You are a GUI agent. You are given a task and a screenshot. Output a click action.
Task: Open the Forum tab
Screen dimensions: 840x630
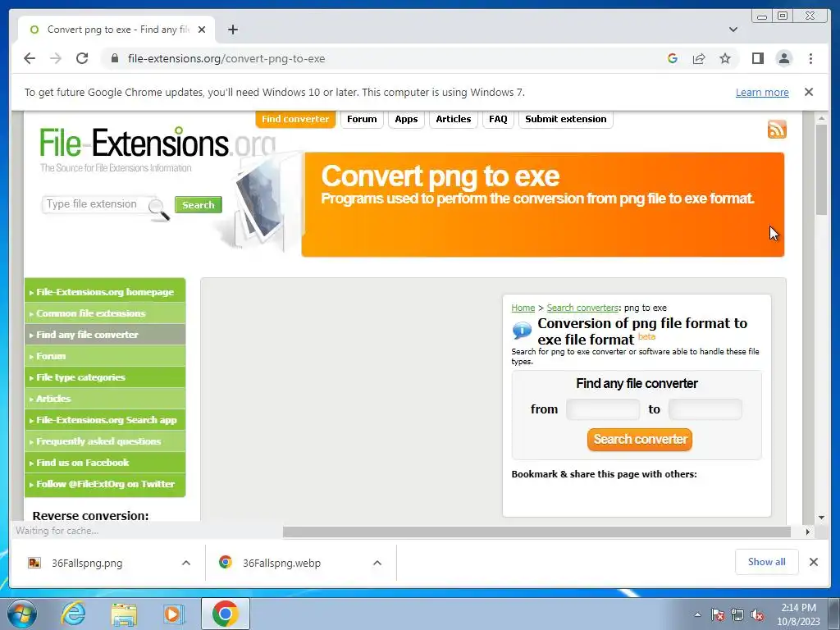pos(362,119)
